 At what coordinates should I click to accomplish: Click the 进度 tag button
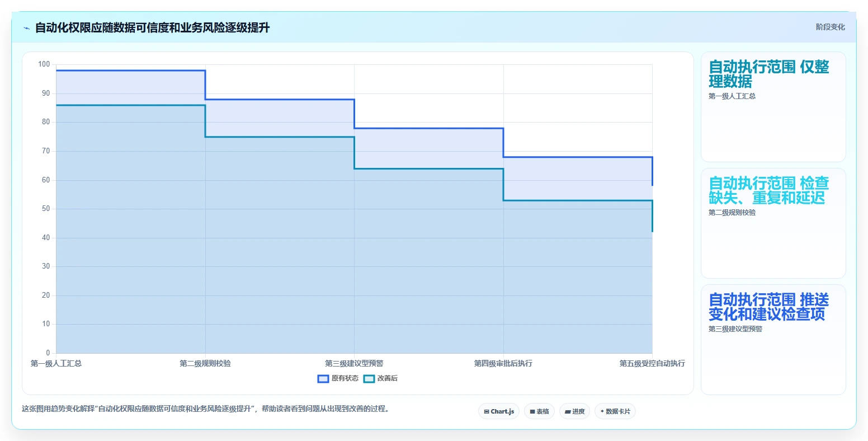tap(574, 411)
